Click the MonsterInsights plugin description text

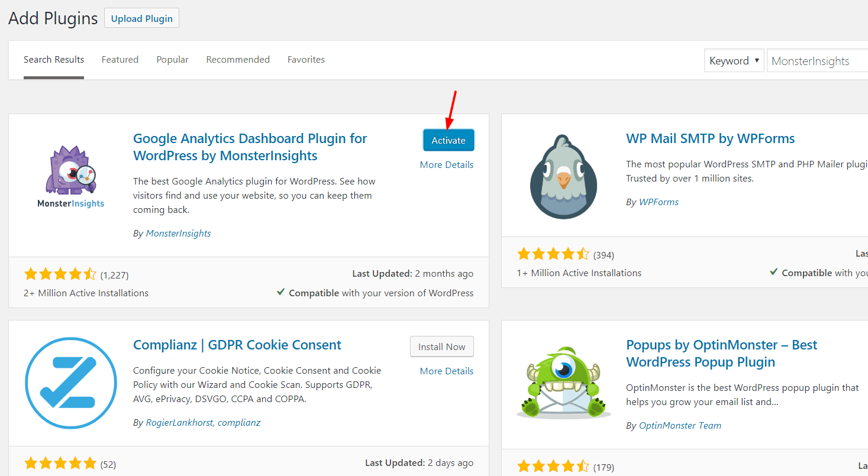(254, 195)
